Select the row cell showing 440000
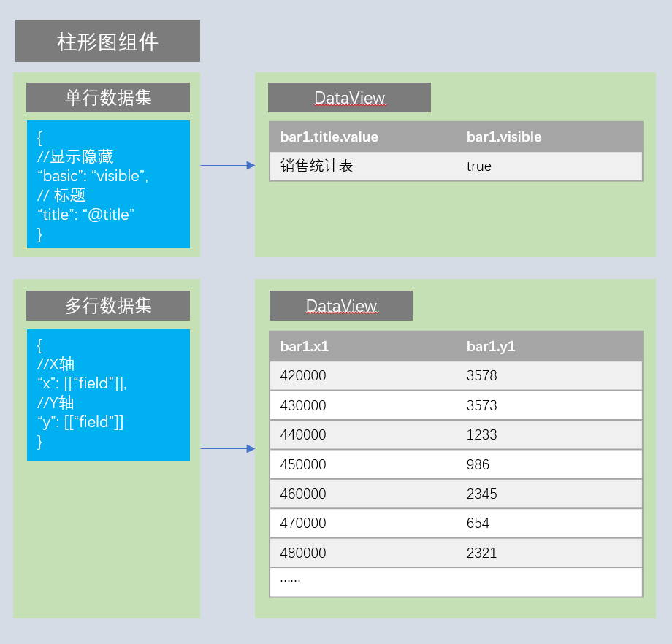The image size is (672, 644). pos(303,435)
